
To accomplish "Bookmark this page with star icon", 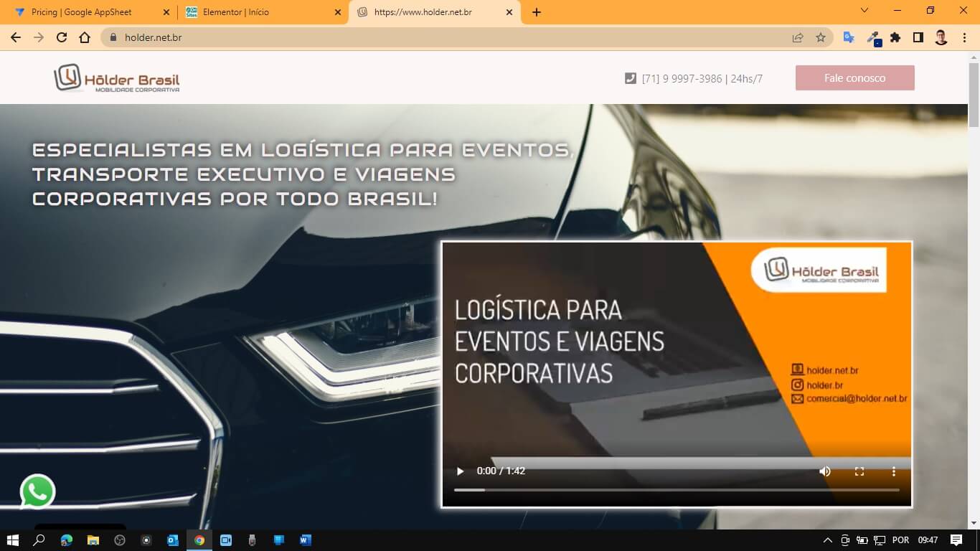I will (821, 37).
